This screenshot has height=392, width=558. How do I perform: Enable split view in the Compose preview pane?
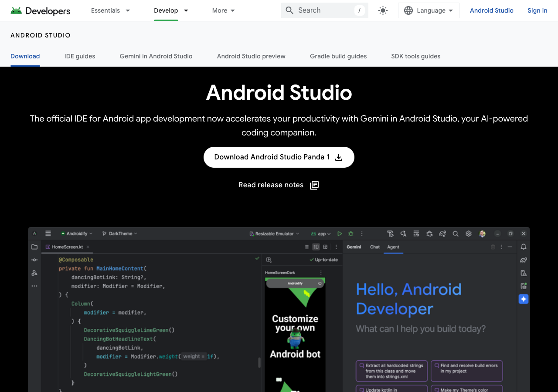(316, 247)
